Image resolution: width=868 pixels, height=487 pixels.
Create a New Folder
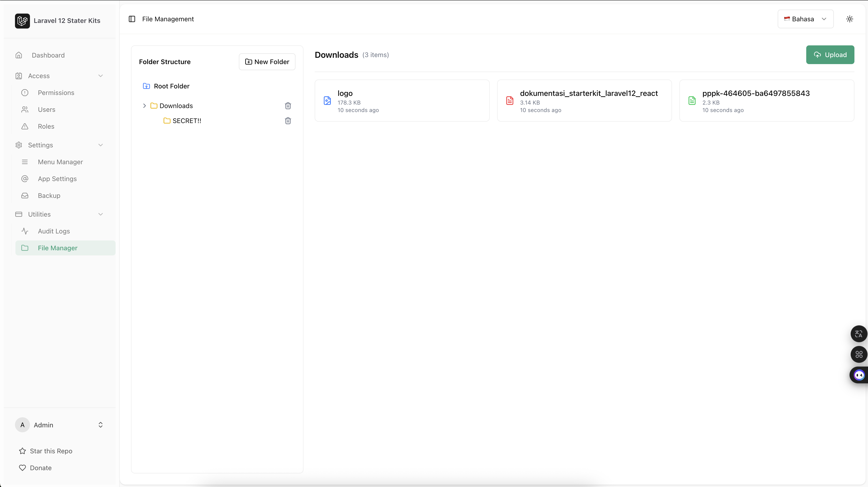(267, 62)
